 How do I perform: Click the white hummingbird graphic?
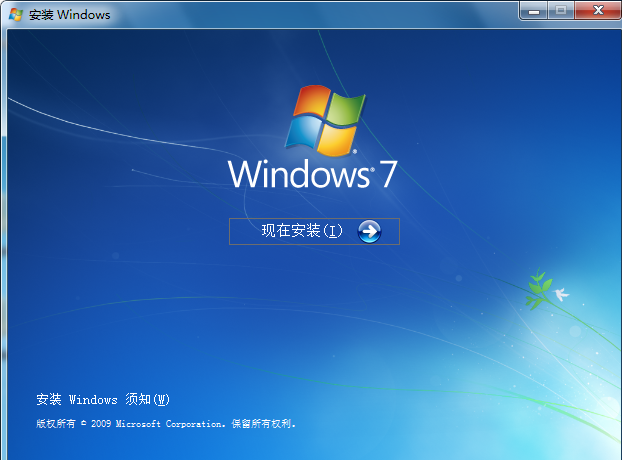(560, 295)
